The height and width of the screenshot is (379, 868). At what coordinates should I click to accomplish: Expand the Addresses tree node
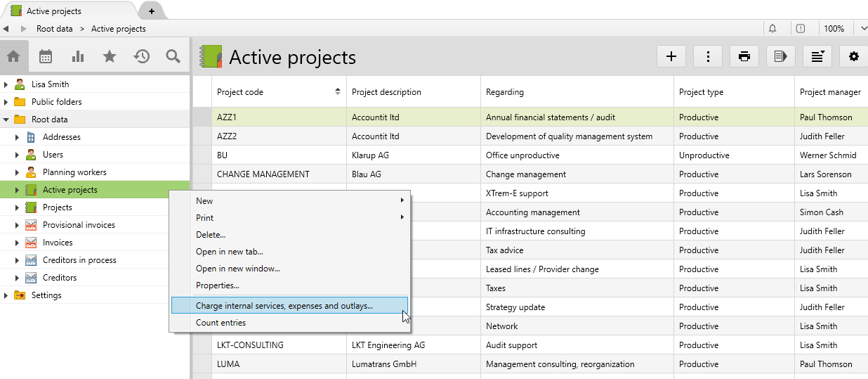pyautogui.click(x=17, y=137)
